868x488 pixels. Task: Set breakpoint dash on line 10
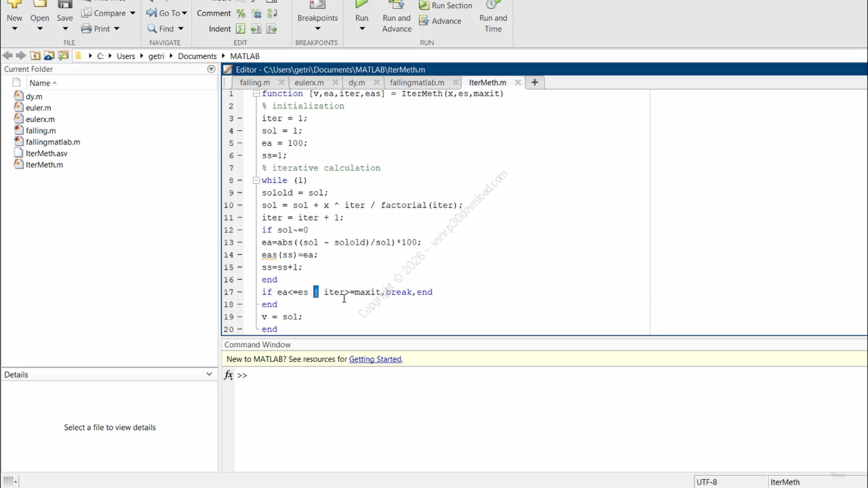pyautogui.click(x=239, y=205)
